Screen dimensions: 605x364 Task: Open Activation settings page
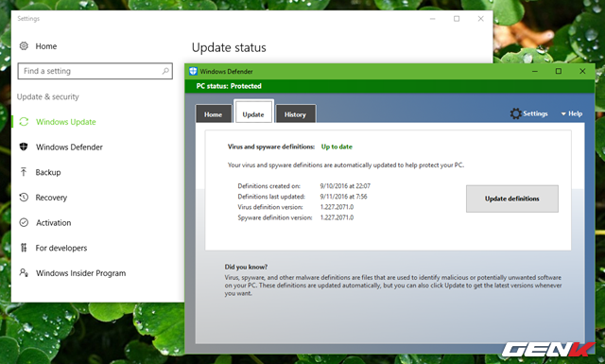coord(53,222)
